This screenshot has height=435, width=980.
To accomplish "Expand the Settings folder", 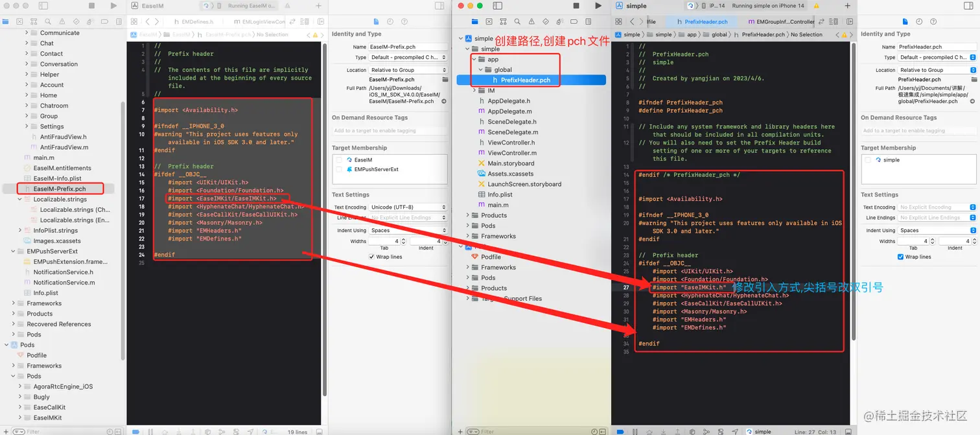I will [x=27, y=126].
